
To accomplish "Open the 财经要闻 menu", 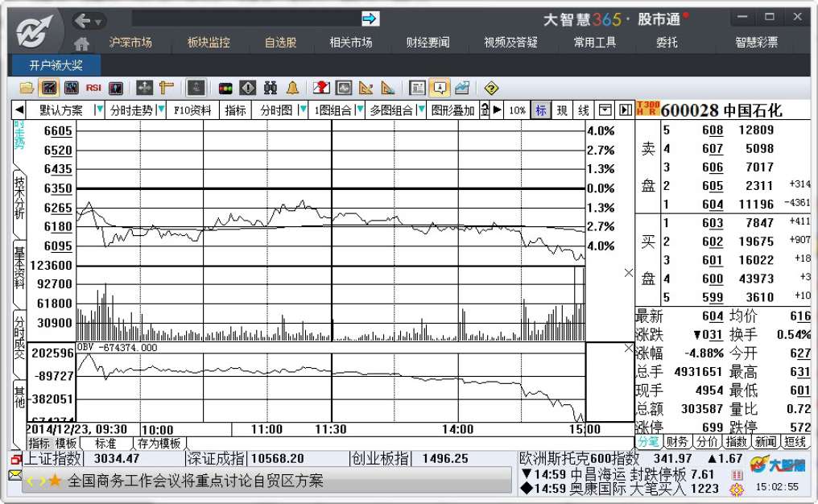I will (x=428, y=42).
